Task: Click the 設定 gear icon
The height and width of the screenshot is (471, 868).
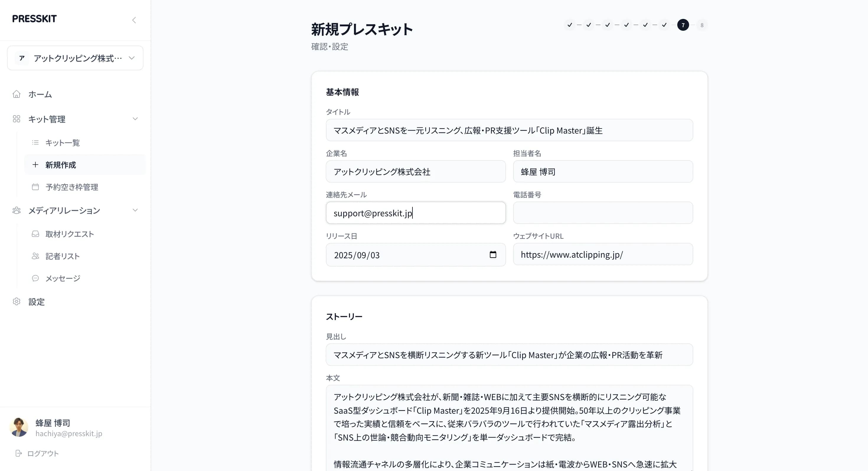Action: click(x=17, y=302)
